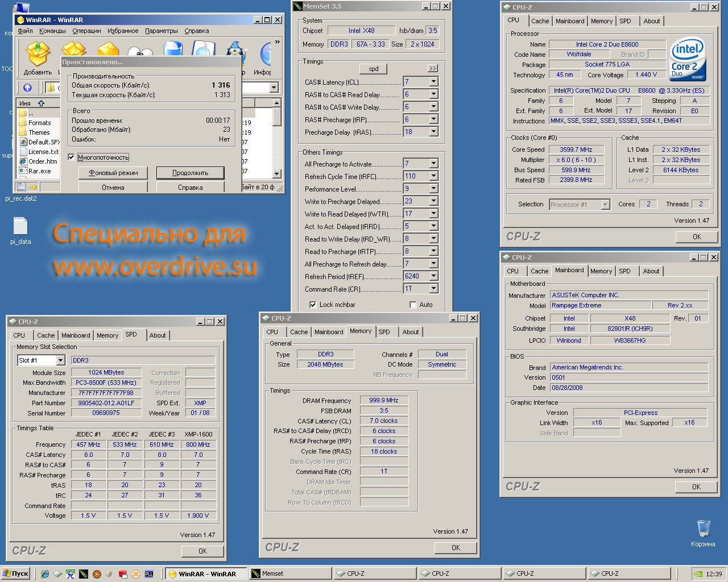The height and width of the screenshot is (582, 728).
Task: Select the Formats folder icon in WinRAR
Action: point(23,123)
